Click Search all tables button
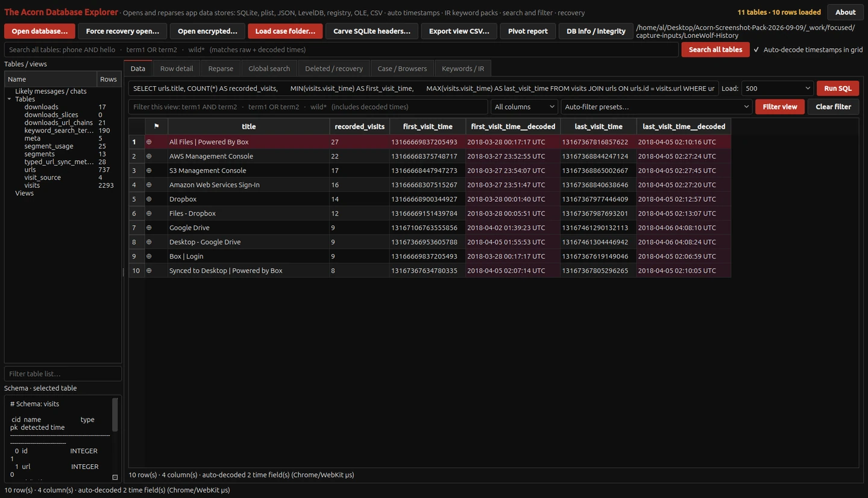 (x=715, y=49)
